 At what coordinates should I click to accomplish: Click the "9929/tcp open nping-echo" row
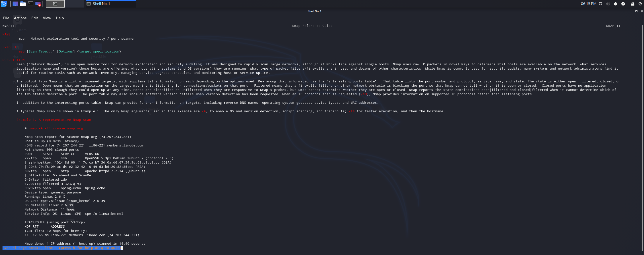(x=65, y=188)
